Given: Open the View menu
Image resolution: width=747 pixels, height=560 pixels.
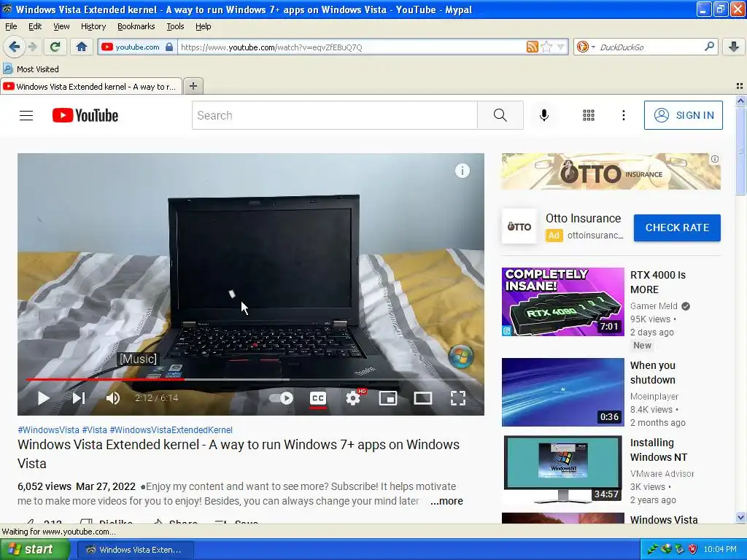Looking at the screenshot, I should click(x=61, y=26).
